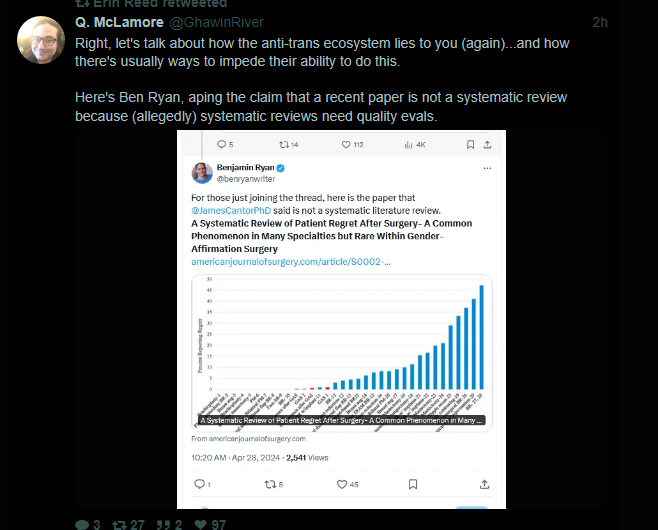Click the heart icon showing 112 likes

click(x=346, y=145)
